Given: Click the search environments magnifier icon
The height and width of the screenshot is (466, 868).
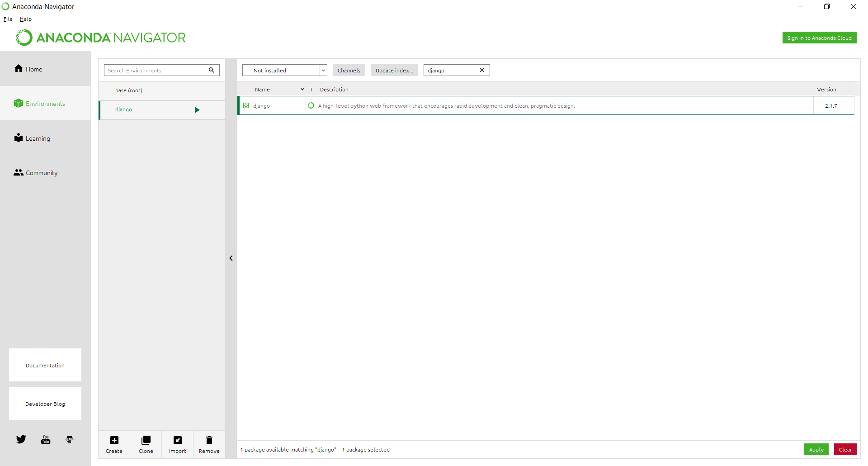Looking at the screenshot, I should click(x=211, y=70).
